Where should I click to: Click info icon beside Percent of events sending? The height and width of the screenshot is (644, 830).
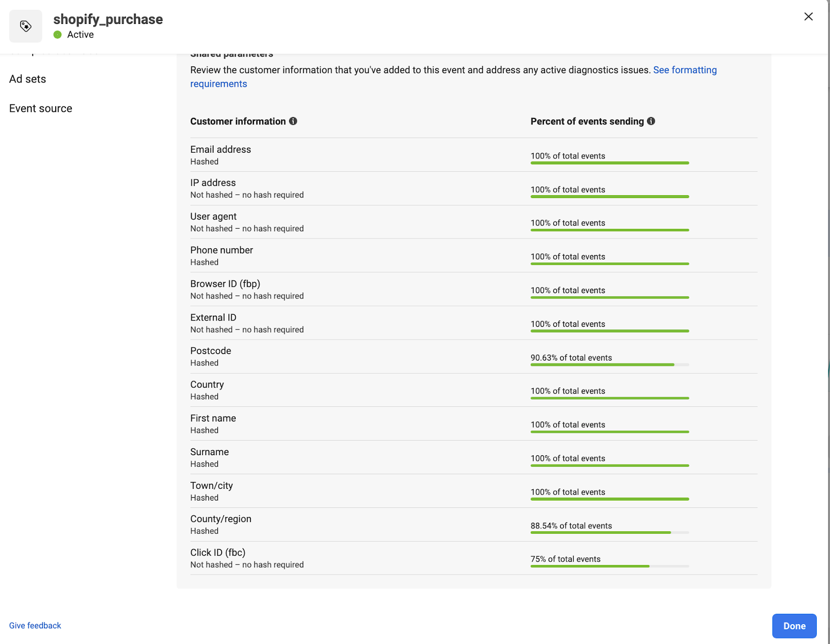(x=651, y=121)
